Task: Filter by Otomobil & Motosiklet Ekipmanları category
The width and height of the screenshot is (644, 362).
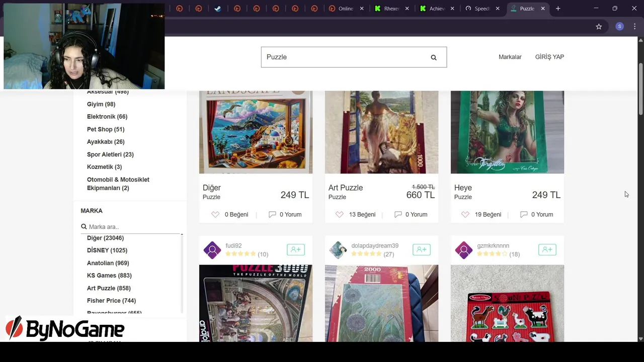Action: pyautogui.click(x=118, y=184)
